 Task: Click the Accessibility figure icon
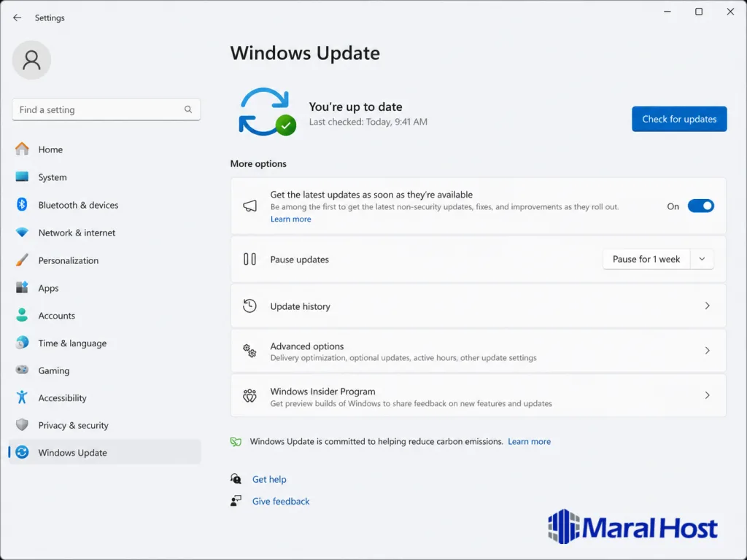pyautogui.click(x=22, y=397)
